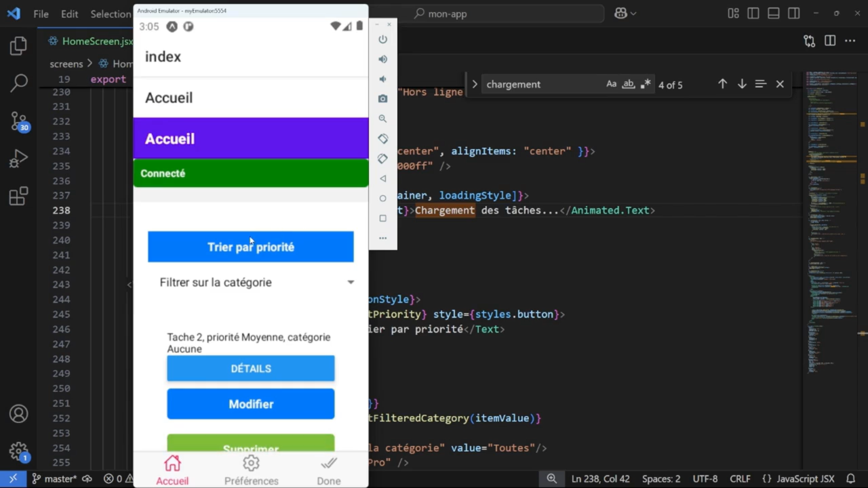Toggle regex mode in the search widget
The height and width of the screenshot is (488, 868).
point(646,84)
